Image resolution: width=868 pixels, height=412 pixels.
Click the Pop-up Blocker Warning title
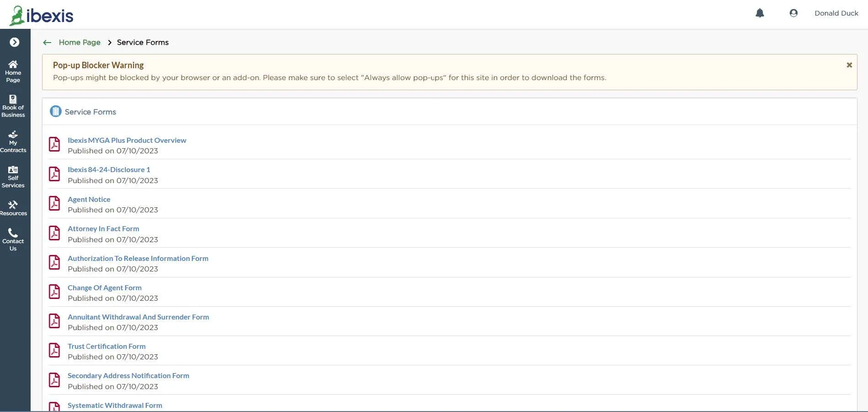coord(98,65)
